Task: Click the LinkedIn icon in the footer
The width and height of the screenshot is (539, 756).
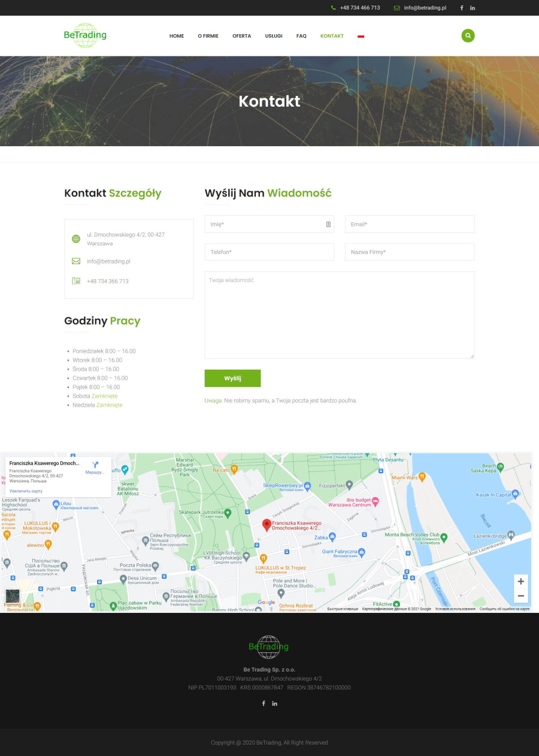Action: [x=275, y=703]
